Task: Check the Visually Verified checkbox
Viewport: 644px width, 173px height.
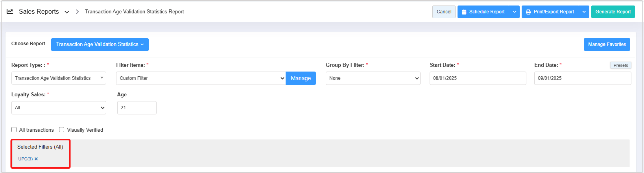Action: [x=62, y=130]
